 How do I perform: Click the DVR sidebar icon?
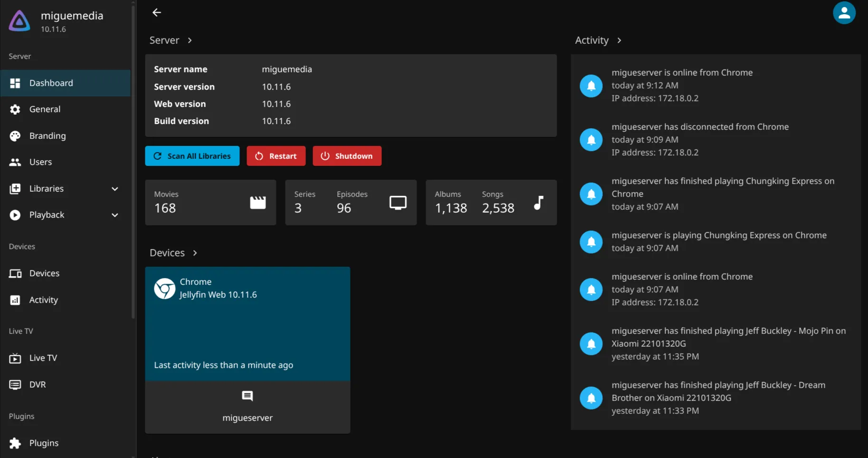(x=15, y=385)
